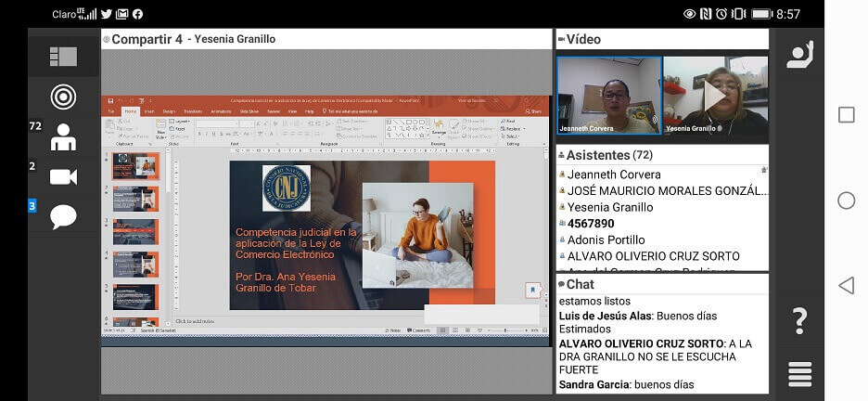Image resolution: width=868 pixels, height=401 pixels.
Task: Click the Share button in PowerPoint
Action: pyautogui.click(x=533, y=111)
